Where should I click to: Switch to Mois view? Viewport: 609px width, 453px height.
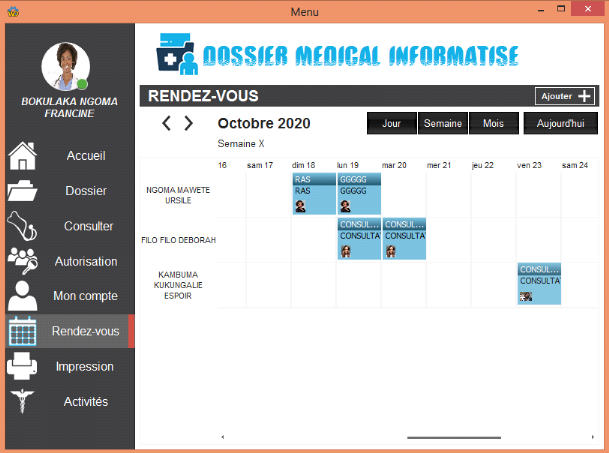coord(494,123)
